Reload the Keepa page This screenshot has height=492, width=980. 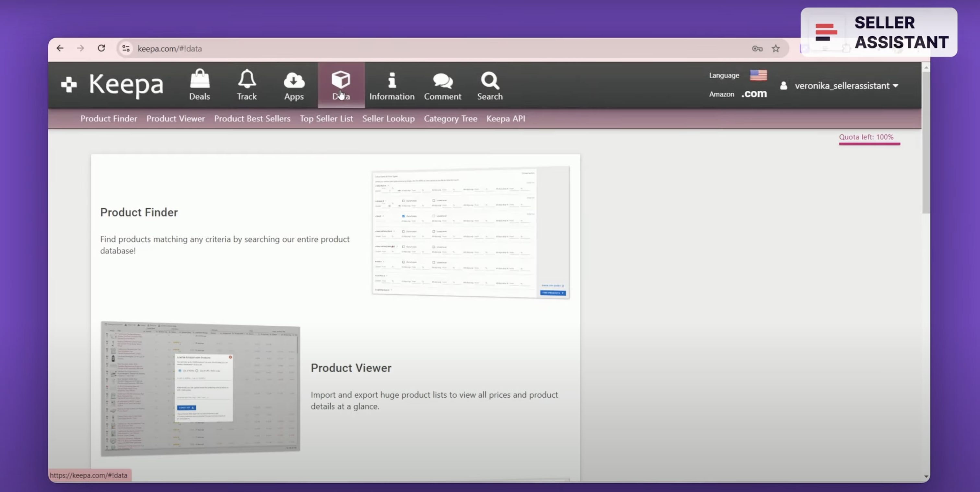101,48
